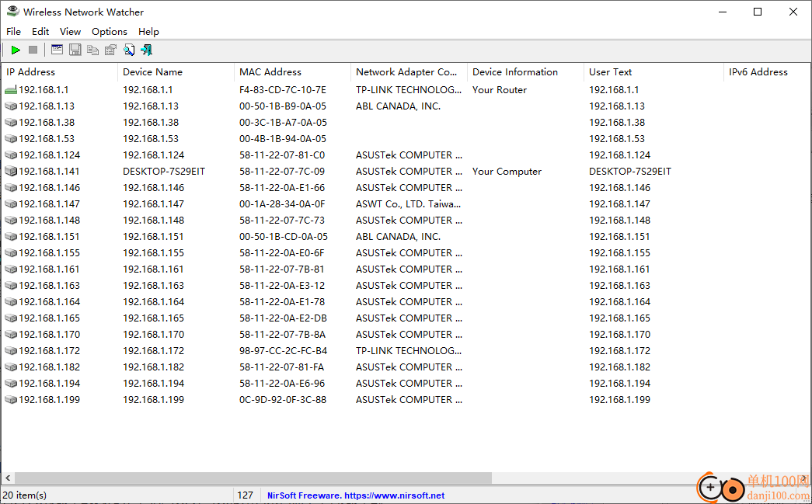
Task: Click TP-LINK TECHNOLOG... in 192.168.1.172 row
Action: [x=409, y=351]
